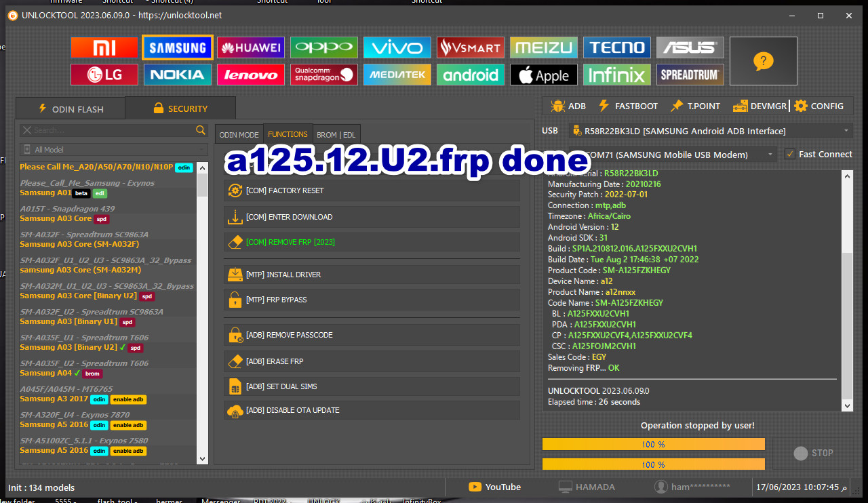Click the ham********** user account entry
This screenshot has height=503, width=868.
692,487
